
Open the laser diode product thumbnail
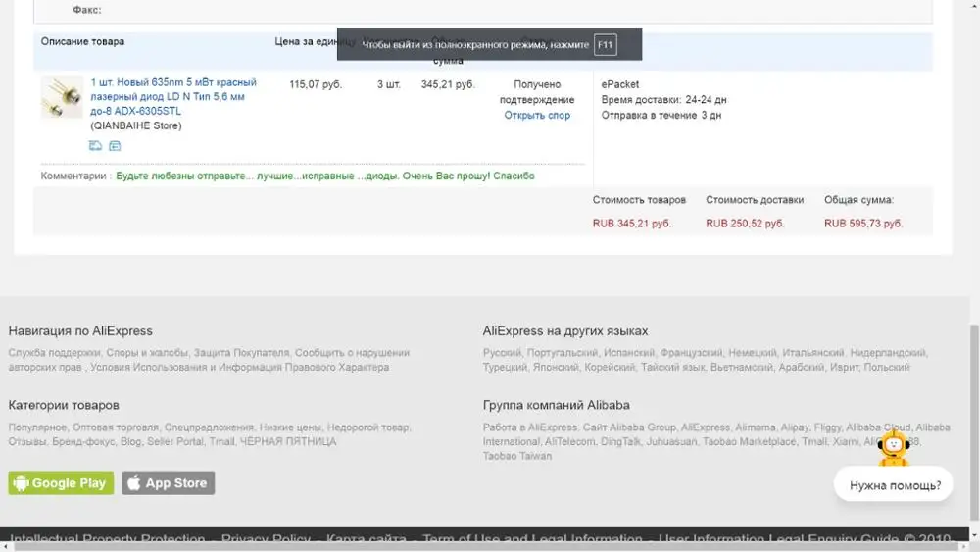tap(62, 97)
